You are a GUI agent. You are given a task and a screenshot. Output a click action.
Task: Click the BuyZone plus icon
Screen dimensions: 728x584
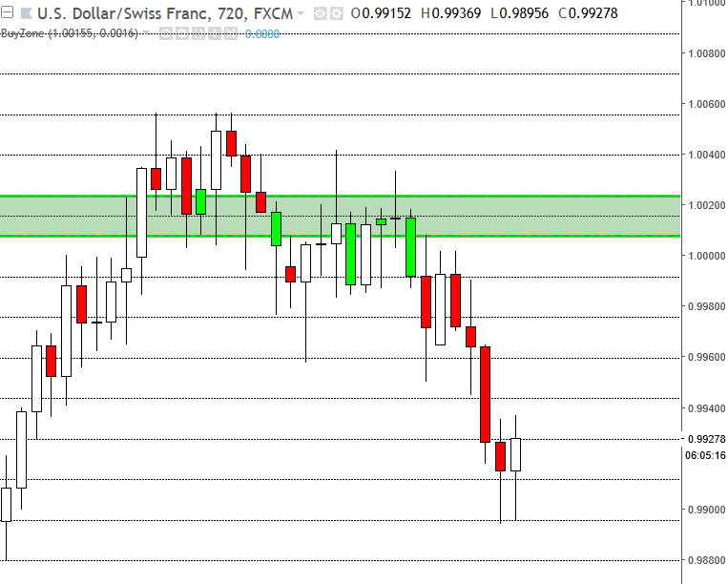point(215,33)
